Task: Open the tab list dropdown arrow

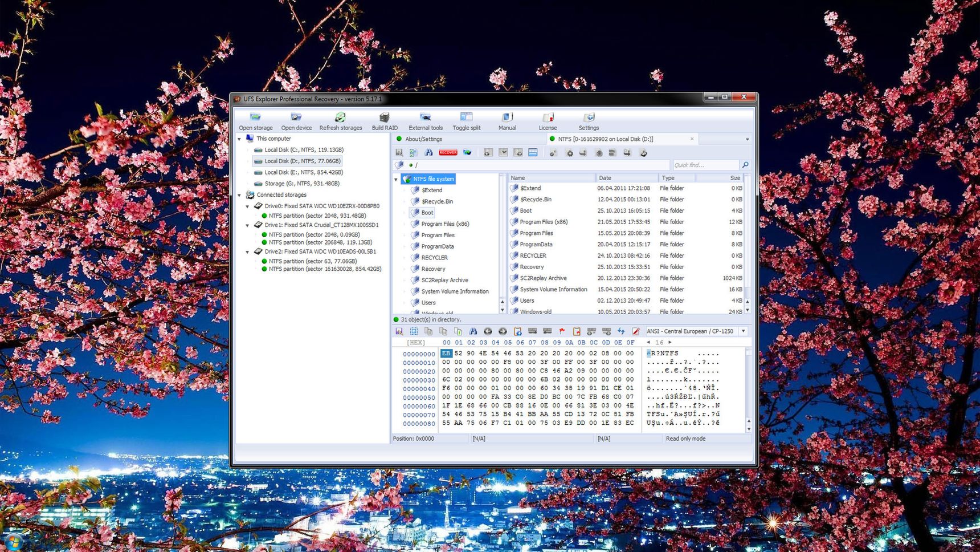Action: pyautogui.click(x=747, y=139)
